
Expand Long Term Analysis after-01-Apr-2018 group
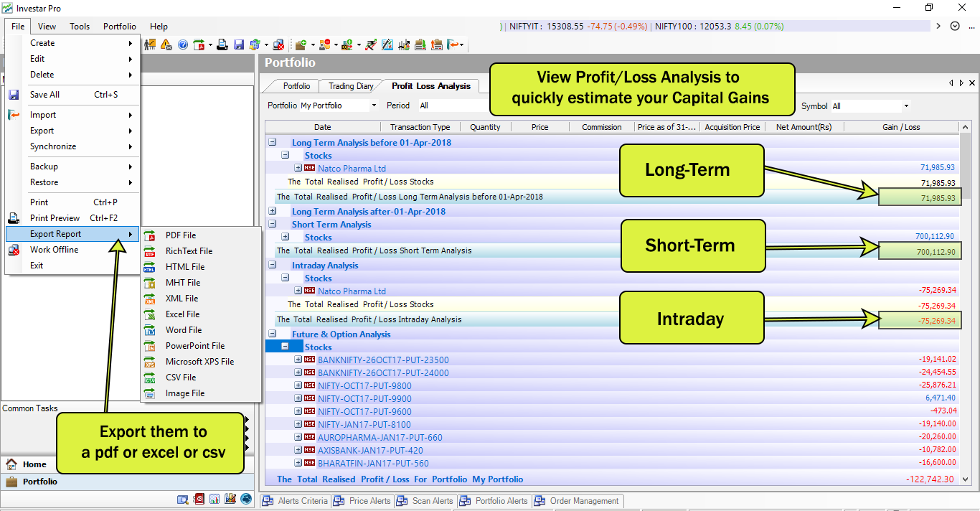coord(273,211)
